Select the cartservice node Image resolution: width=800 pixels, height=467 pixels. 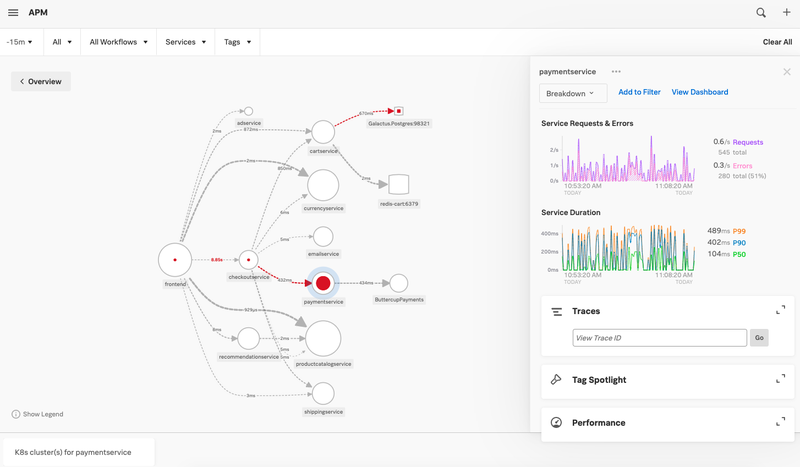[x=323, y=132]
